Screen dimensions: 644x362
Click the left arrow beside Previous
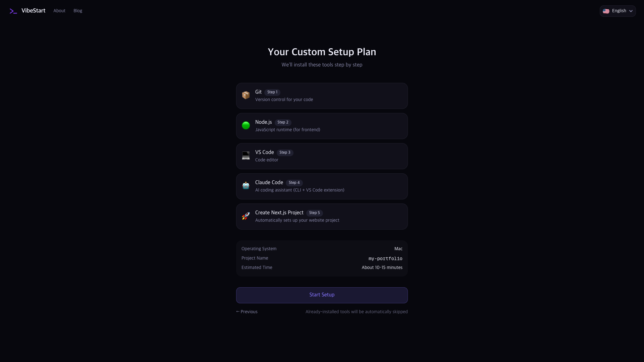point(238,311)
